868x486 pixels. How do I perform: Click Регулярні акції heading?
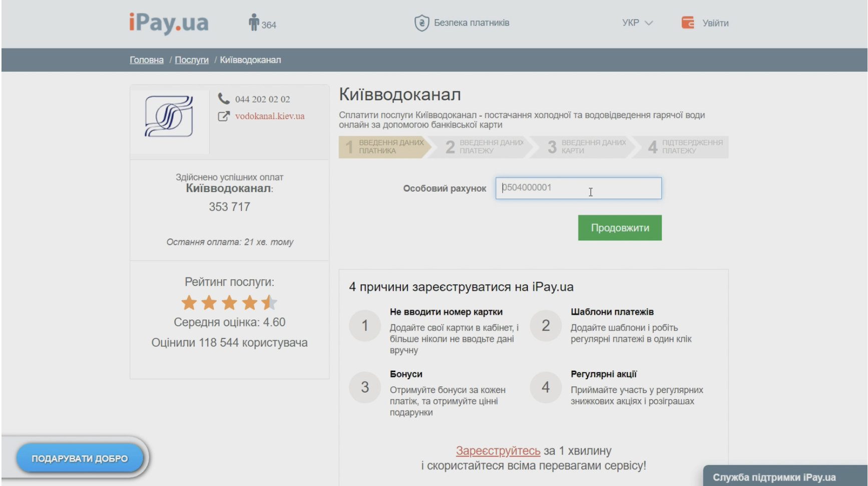pyautogui.click(x=604, y=374)
